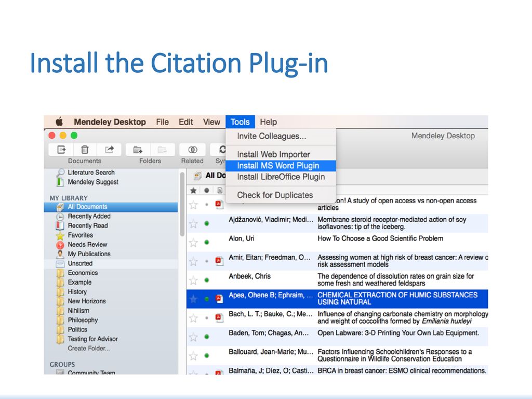Choose Install Web Importer menu item
Image resolution: width=532 pixels, height=399 pixels.
click(281, 154)
